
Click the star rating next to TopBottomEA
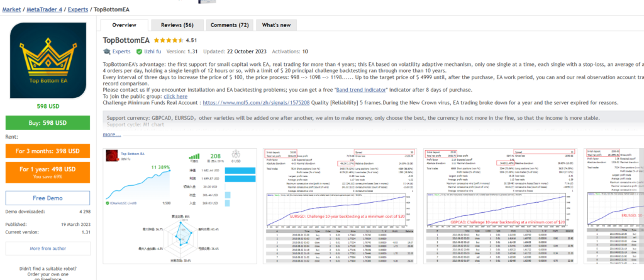[169, 41]
